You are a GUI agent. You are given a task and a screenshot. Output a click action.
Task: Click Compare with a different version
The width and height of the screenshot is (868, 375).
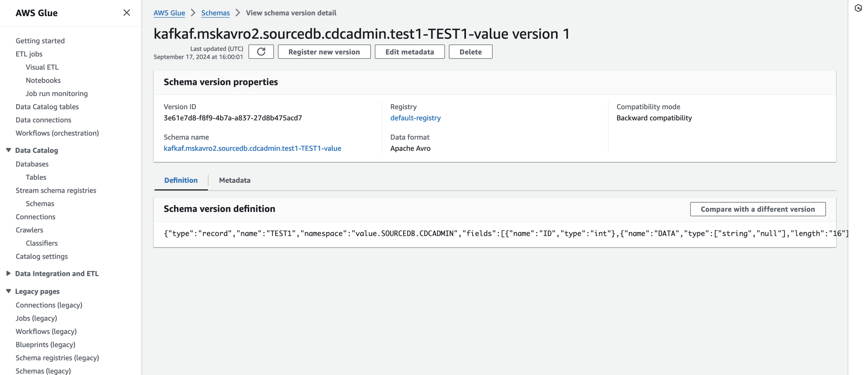(x=757, y=209)
